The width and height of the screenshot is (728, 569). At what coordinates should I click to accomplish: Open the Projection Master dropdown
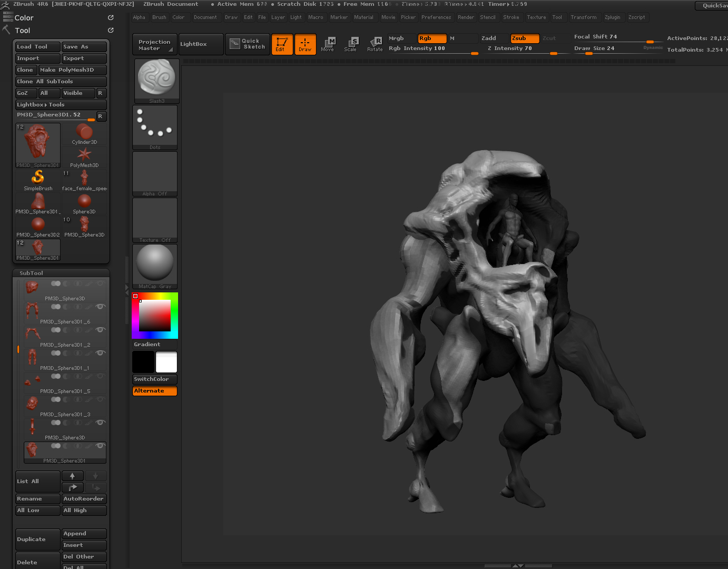154,45
